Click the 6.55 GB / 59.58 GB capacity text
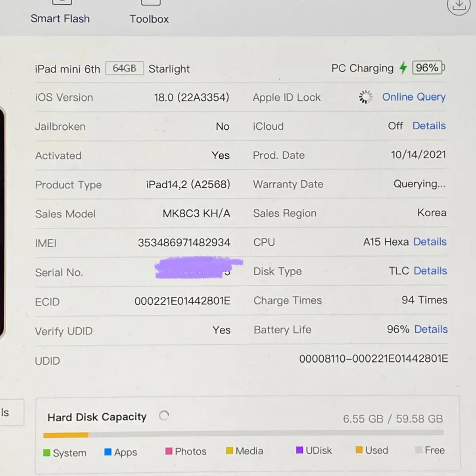Image resolution: width=476 pixels, height=476 pixels. tap(393, 419)
